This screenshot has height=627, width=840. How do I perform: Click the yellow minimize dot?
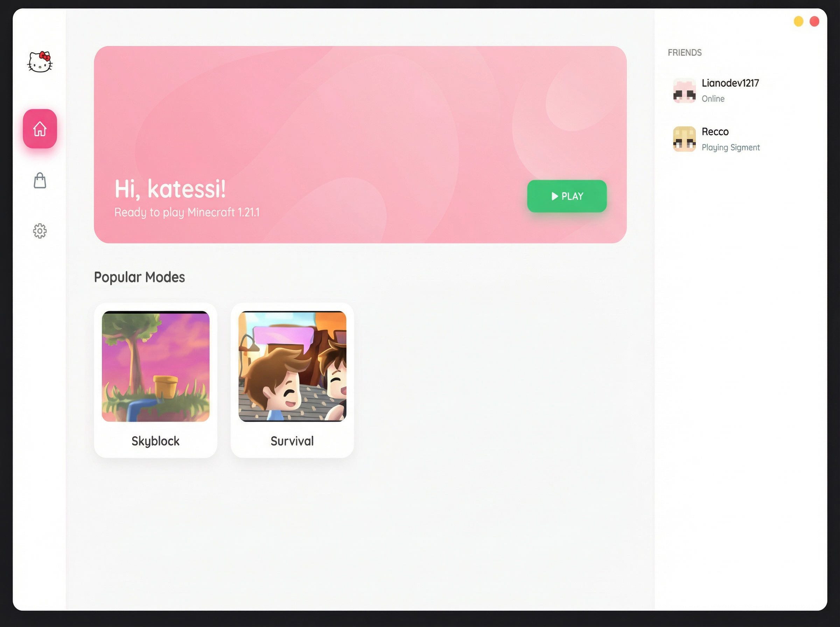798,22
